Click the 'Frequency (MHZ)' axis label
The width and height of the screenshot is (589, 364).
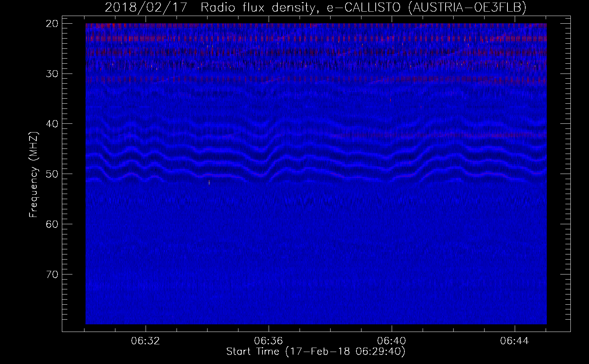[x=33, y=175]
